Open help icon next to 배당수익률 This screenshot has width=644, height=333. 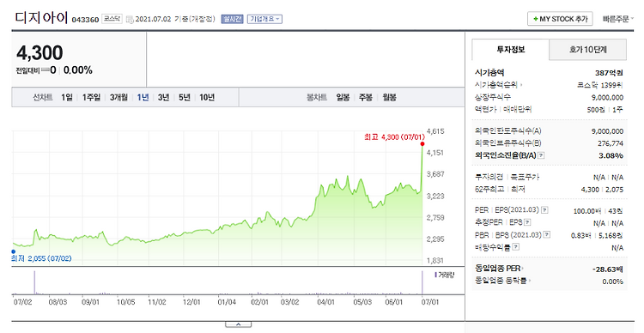(516, 247)
